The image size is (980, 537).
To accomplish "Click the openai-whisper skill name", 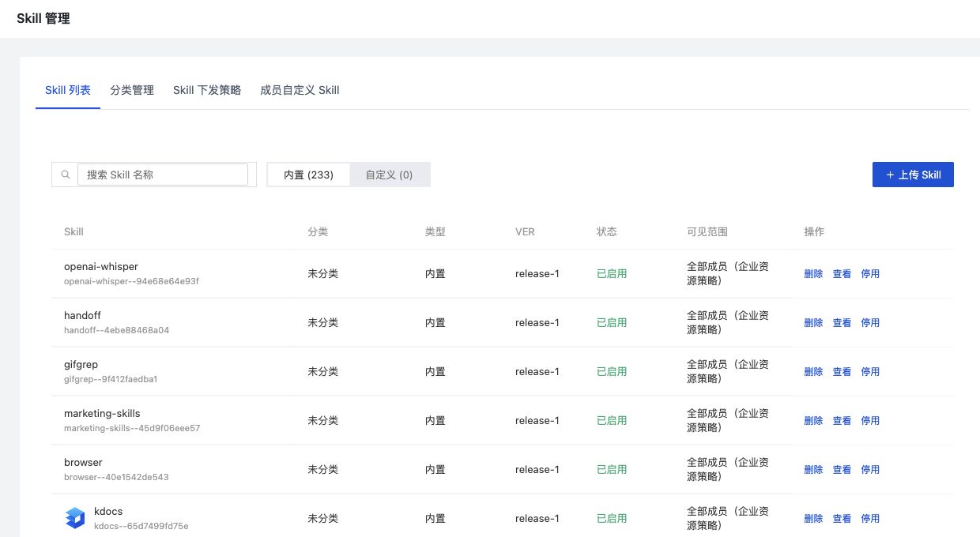I will pyautogui.click(x=101, y=267).
